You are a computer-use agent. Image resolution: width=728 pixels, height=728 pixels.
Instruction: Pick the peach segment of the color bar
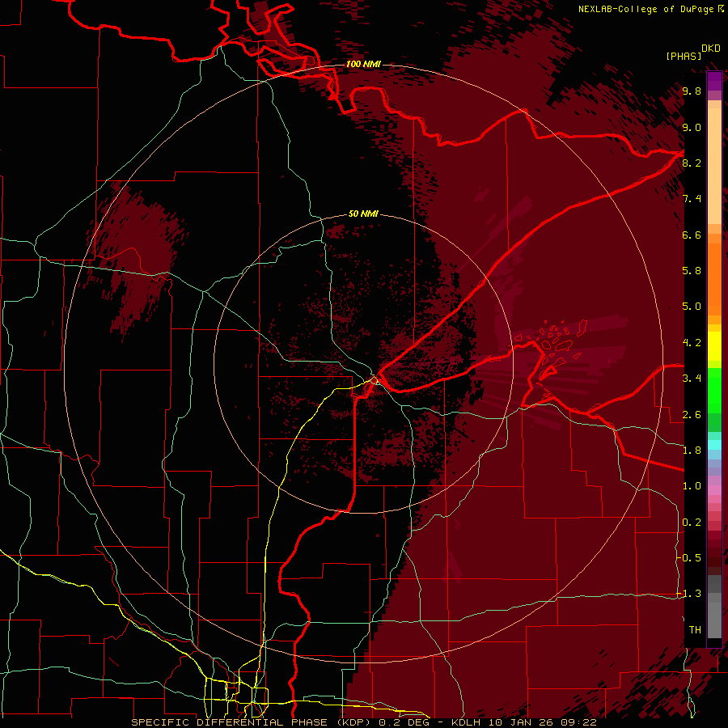pos(714,166)
